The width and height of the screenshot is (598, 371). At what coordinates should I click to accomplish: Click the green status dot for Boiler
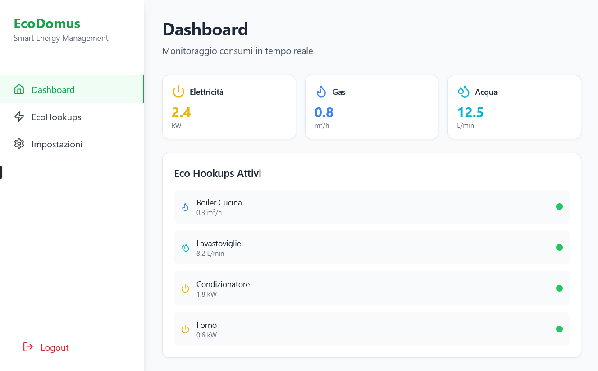(x=559, y=207)
